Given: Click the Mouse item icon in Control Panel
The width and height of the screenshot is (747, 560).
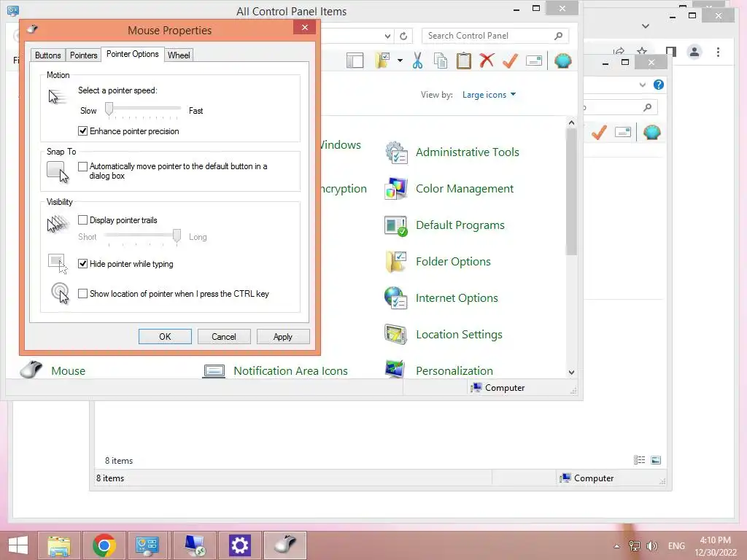Looking at the screenshot, I should pos(31,370).
